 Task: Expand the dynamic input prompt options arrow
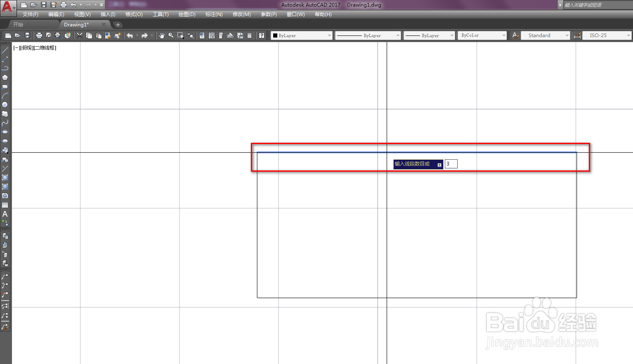coord(439,165)
